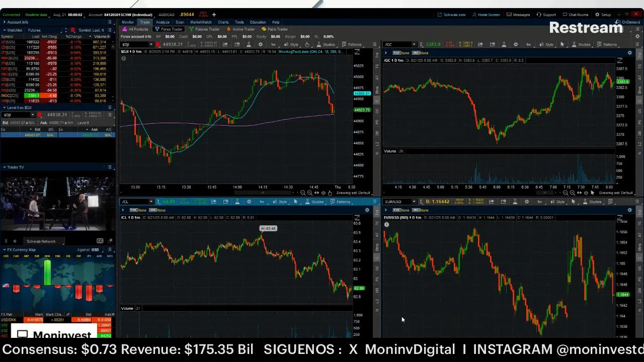
Task: Open Studies on the /CL chart
Action: (314, 202)
